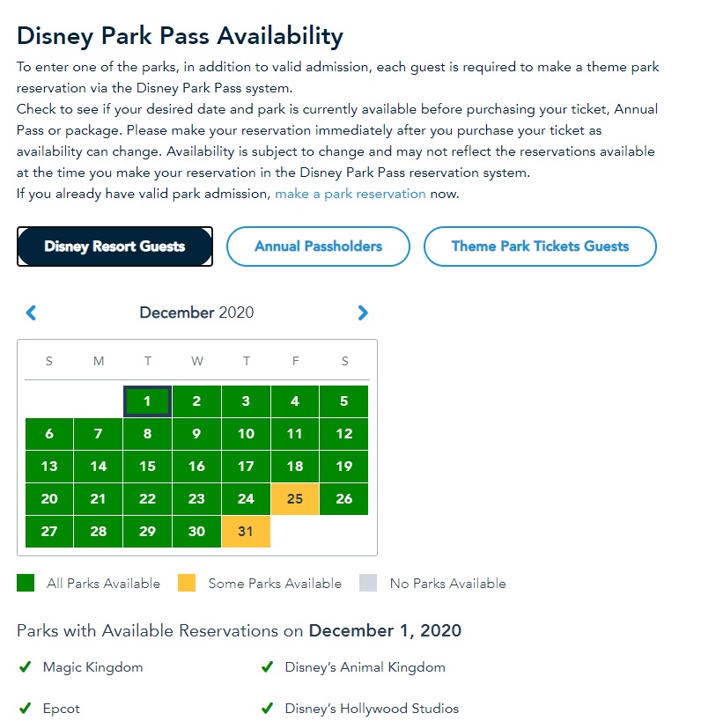Click the checkmark next to Epcot
Image resolution: width=716 pixels, height=728 pixels.
[x=26, y=709]
